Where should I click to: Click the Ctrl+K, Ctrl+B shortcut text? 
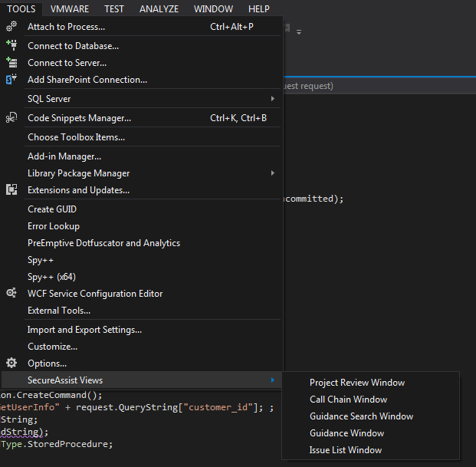coord(238,118)
